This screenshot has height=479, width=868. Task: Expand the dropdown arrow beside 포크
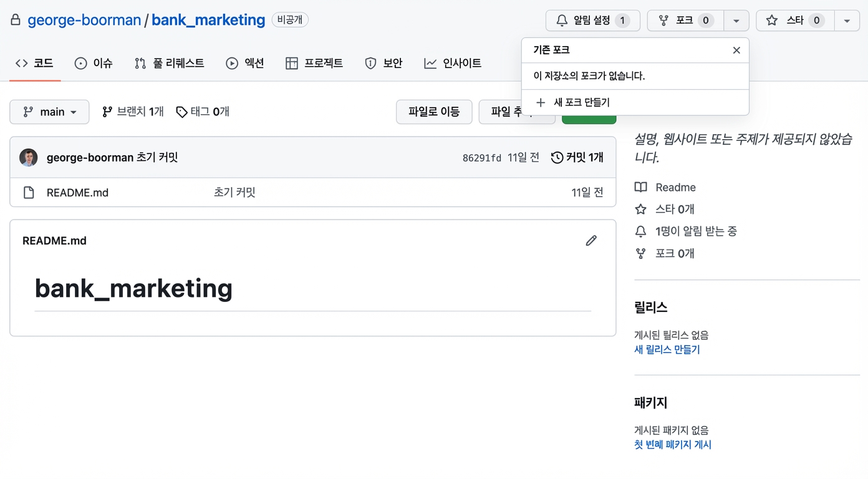click(736, 21)
